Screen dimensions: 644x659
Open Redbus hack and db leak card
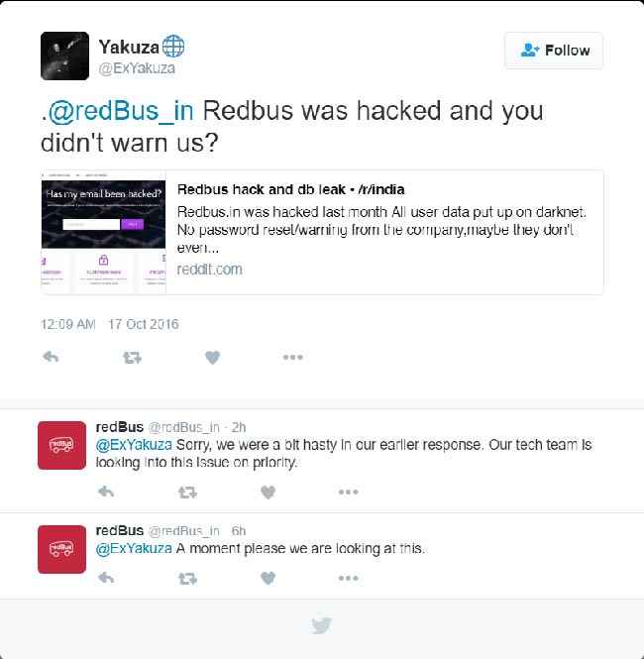click(322, 233)
